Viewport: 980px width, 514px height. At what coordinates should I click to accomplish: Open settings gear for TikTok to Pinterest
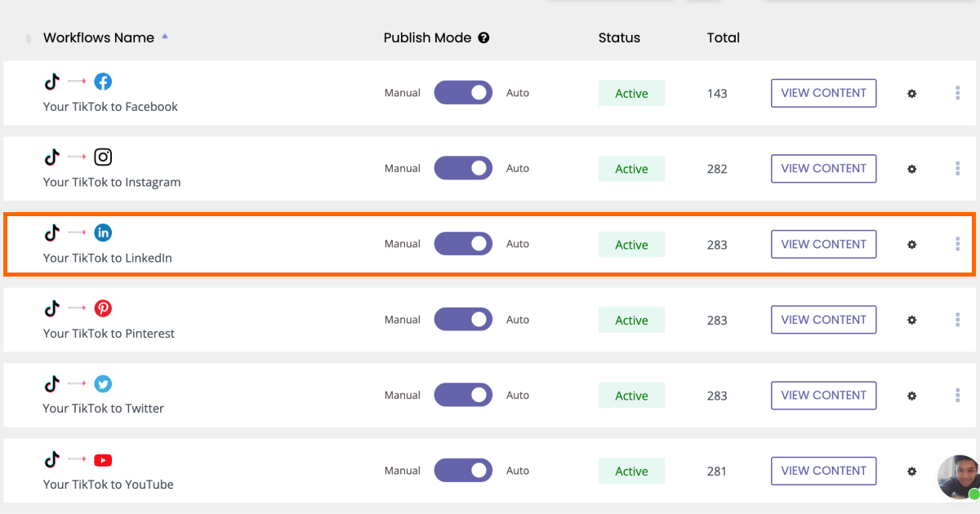coord(912,321)
